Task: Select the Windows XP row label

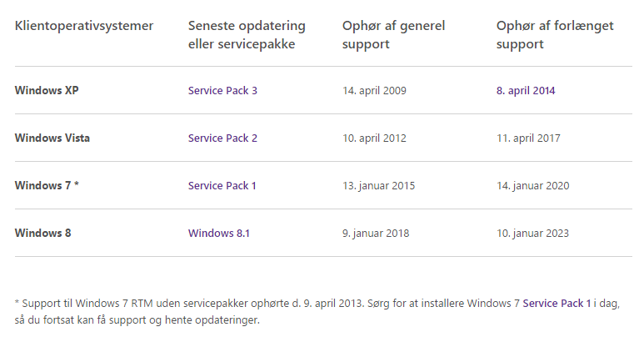Action: tap(45, 90)
